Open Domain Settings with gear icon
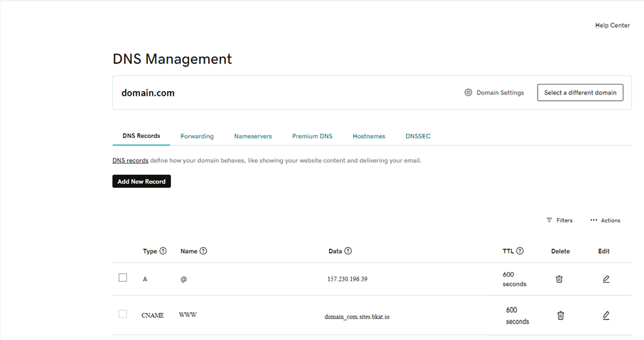 point(494,93)
